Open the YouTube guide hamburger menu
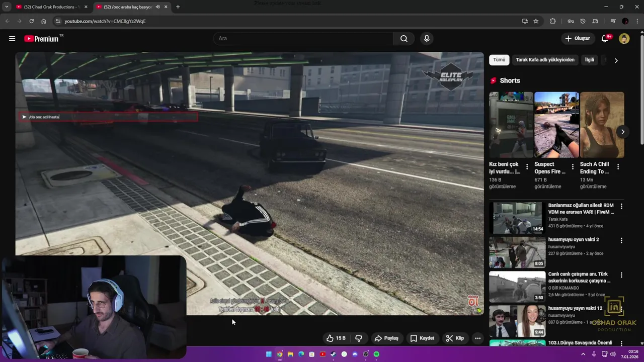This screenshot has height=362, width=644. click(x=12, y=39)
